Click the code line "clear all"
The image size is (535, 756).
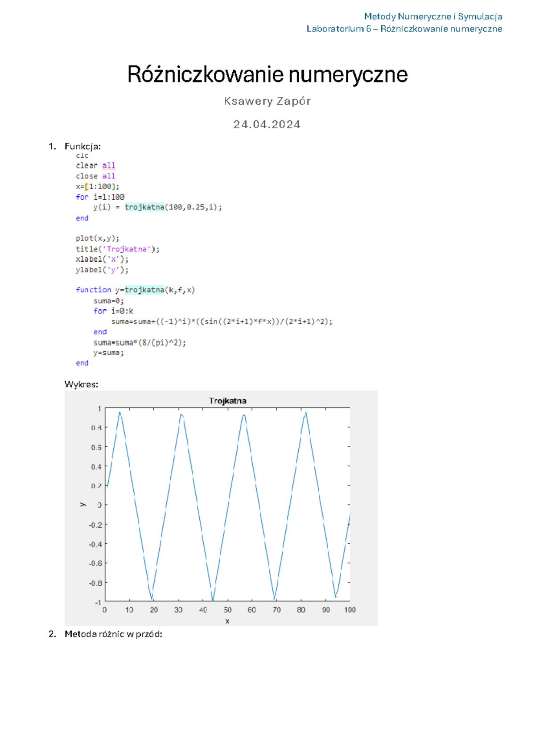[95, 166]
